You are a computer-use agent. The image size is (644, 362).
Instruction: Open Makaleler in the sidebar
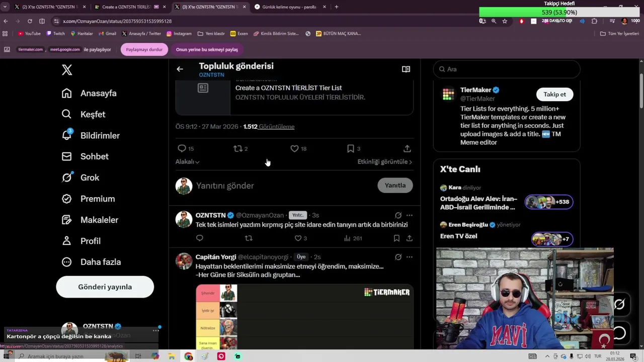90,220
